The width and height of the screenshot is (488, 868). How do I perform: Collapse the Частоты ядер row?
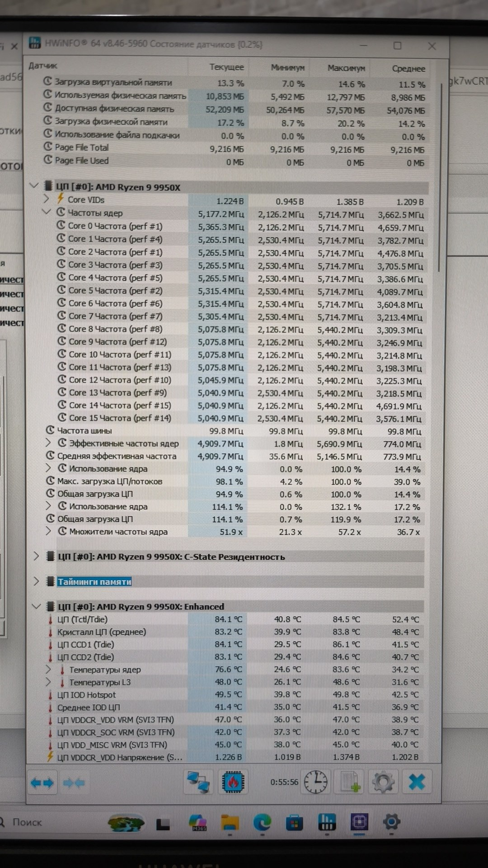coord(47,212)
